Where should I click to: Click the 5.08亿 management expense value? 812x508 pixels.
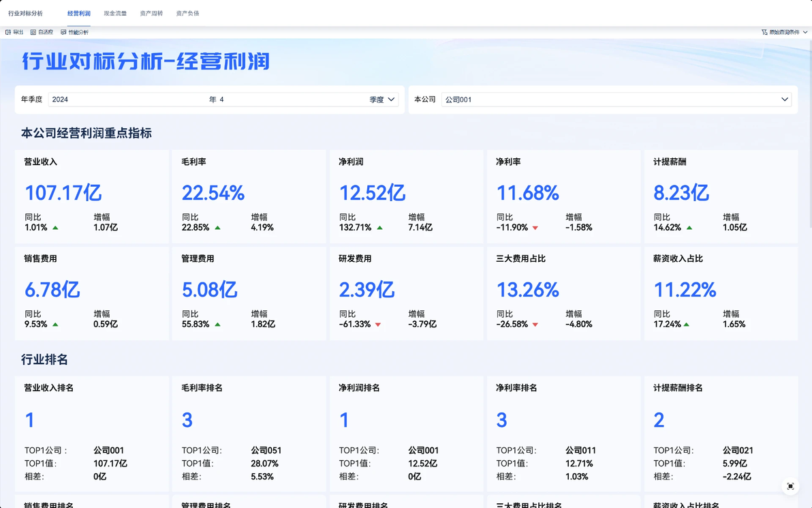pos(210,290)
